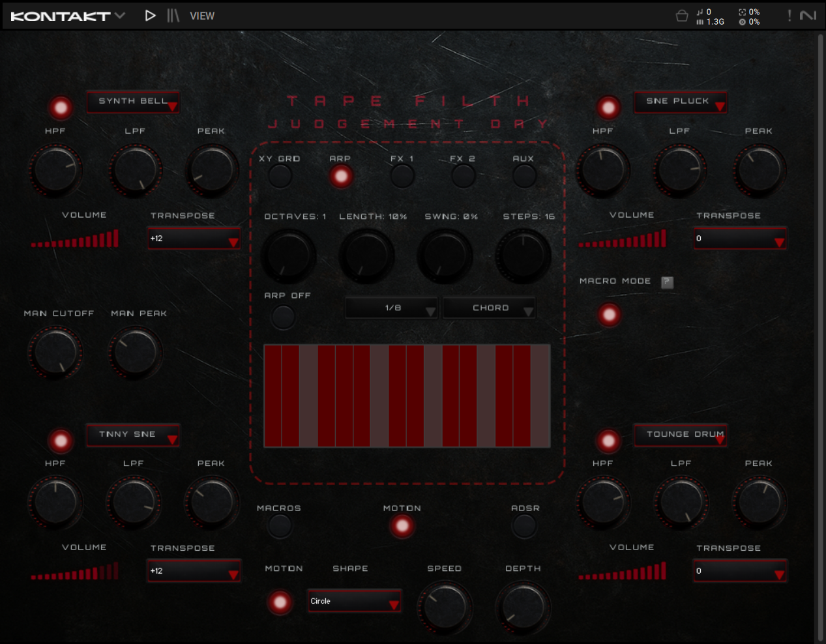Toggle the Synth Bell layer power button
826x644 pixels.
point(61,108)
